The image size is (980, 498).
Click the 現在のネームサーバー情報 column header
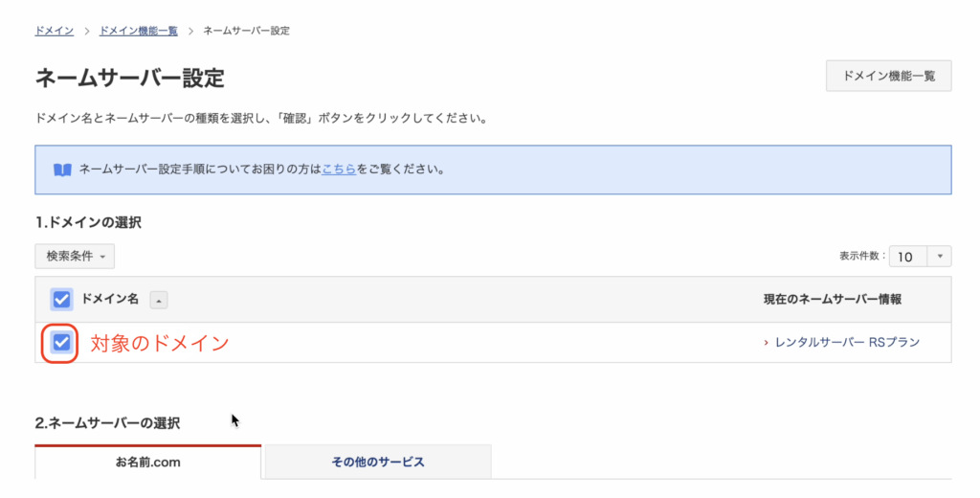[832, 300]
